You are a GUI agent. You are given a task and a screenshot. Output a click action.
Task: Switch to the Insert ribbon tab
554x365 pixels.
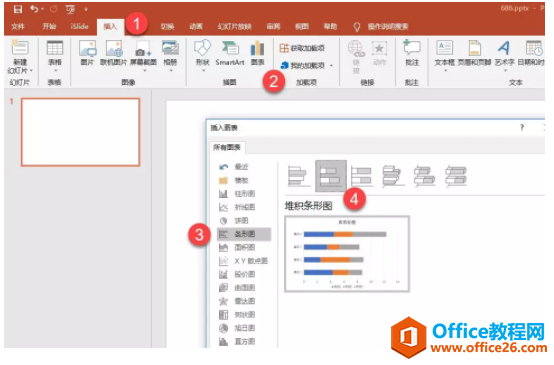click(x=110, y=27)
